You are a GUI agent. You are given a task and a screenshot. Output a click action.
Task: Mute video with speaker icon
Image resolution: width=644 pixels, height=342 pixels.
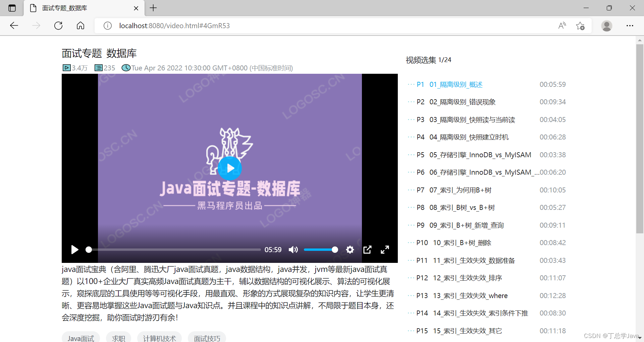pos(293,249)
